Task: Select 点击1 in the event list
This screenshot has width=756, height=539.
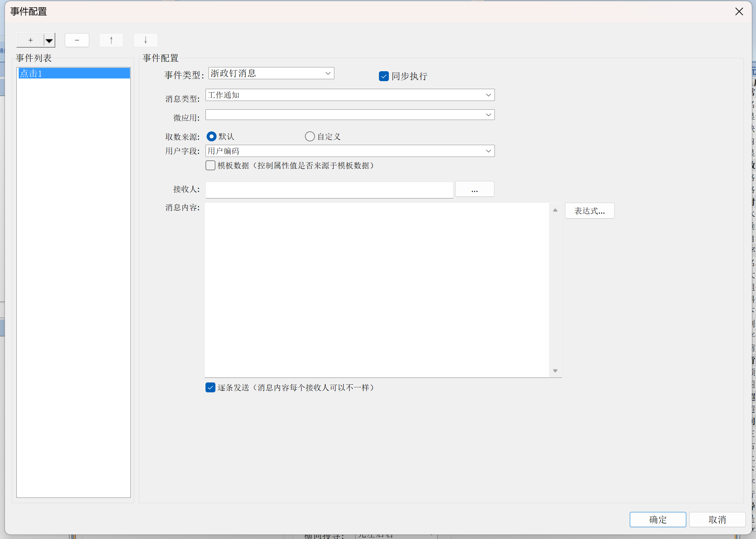Action: click(x=74, y=73)
